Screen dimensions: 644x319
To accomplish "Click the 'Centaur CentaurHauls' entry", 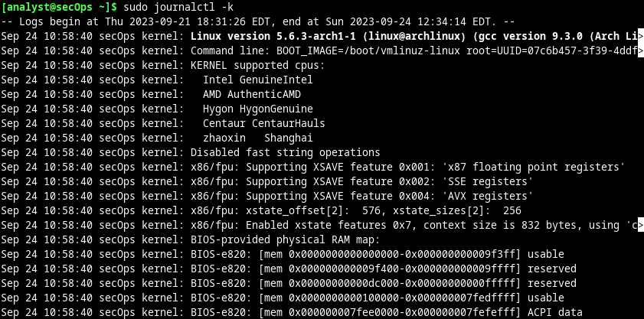I will pyautogui.click(x=263, y=123).
